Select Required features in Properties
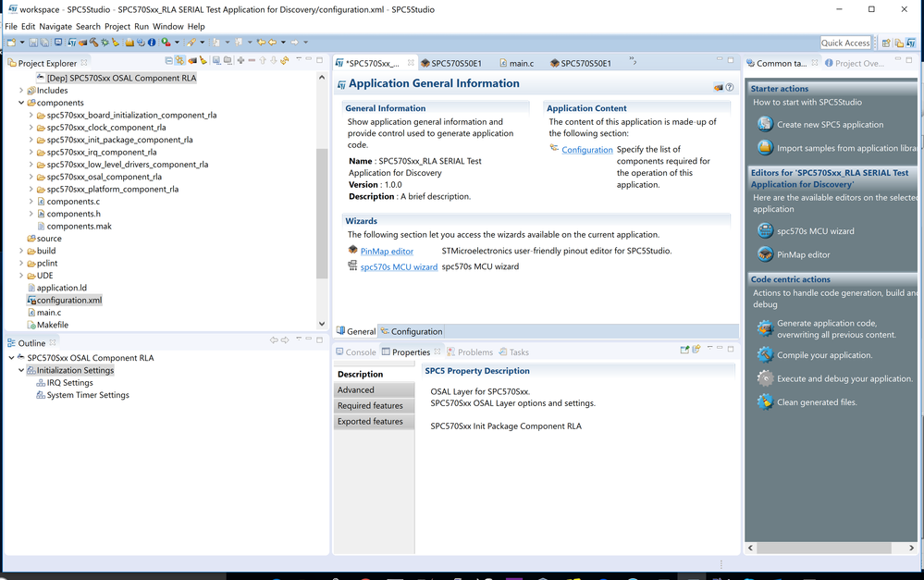Viewport: 924px width, 580px height. [x=374, y=405]
